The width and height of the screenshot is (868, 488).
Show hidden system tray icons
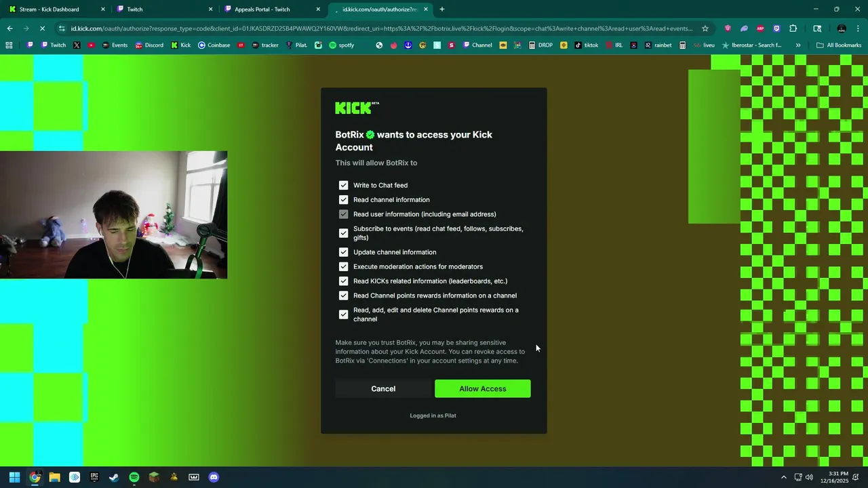click(x=784, y=477)
